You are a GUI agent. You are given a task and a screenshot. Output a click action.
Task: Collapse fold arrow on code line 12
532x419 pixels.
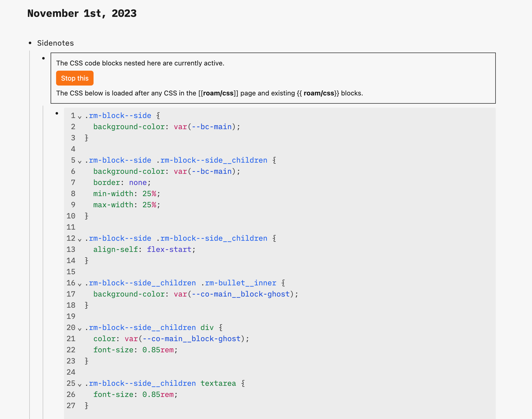pos(80,239)
